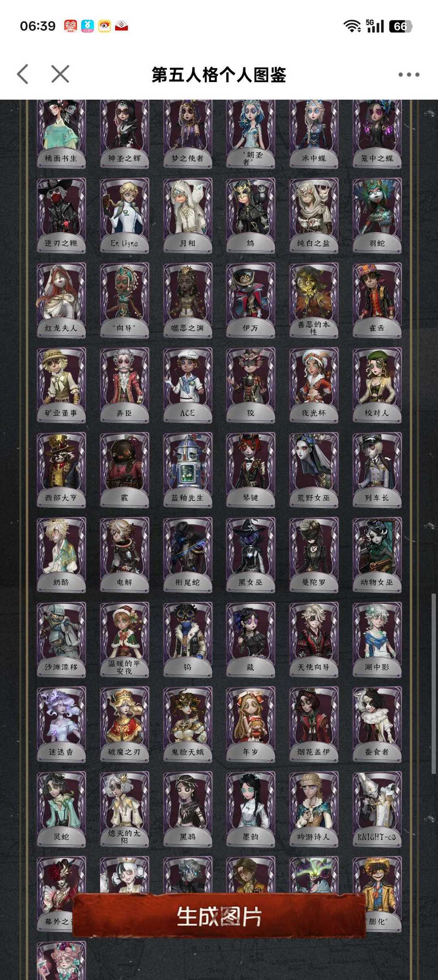Choose the 吟游诗人 character card
The height and width of the screenshot is (980, 438).
click(314, 809)
